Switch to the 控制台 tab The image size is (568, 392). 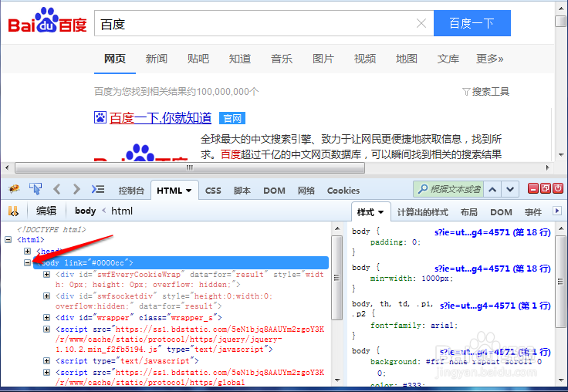(131, 191)
